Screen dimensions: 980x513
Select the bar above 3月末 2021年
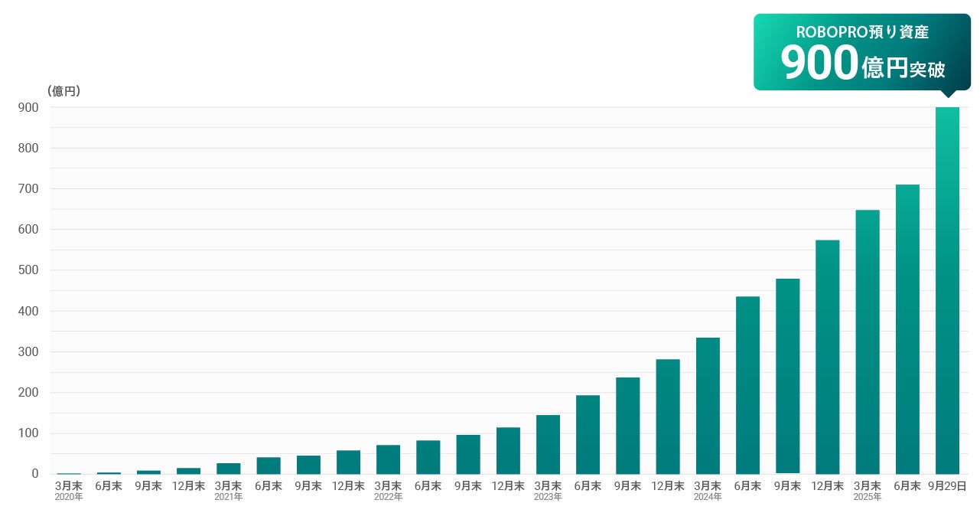pos(228,469)
